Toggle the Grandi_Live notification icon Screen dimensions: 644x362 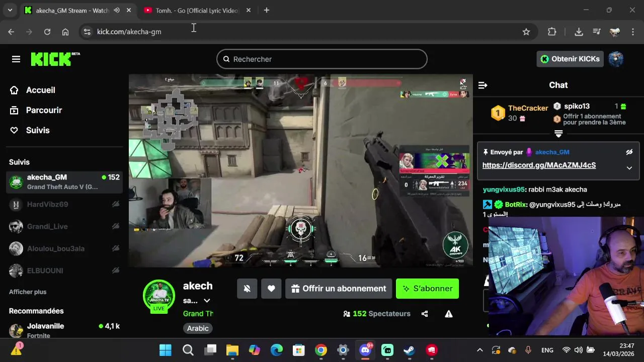(x=116, y=226)
